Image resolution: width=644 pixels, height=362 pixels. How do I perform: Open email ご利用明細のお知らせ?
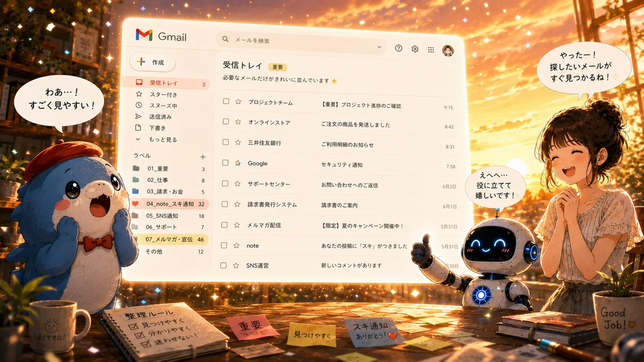pos(347,145)
